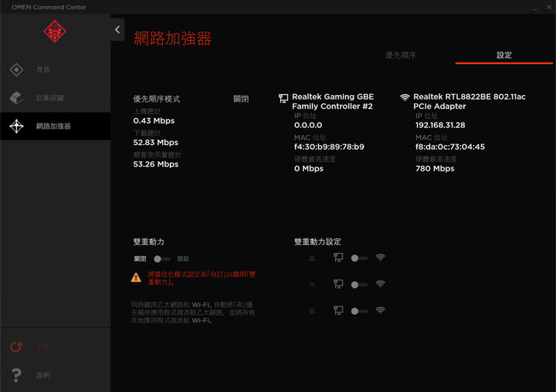Viewport: 556px width, 392px height.
Task: Click the 優先順序模式 heading
Action: pyautogui.click(x=156, y=99)
